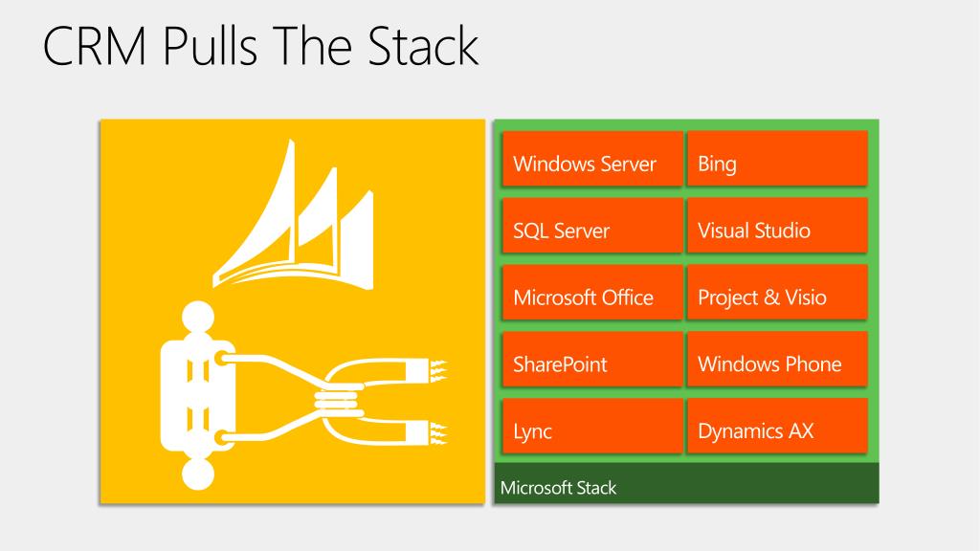Click the robot's round head

pyautogui.click(x=197, y=316)
